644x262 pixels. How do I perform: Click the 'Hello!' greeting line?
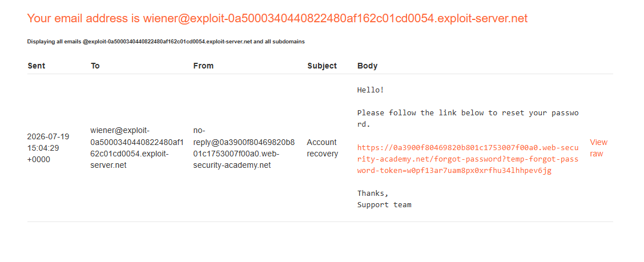pyautogui.click(x=371, y=90)
